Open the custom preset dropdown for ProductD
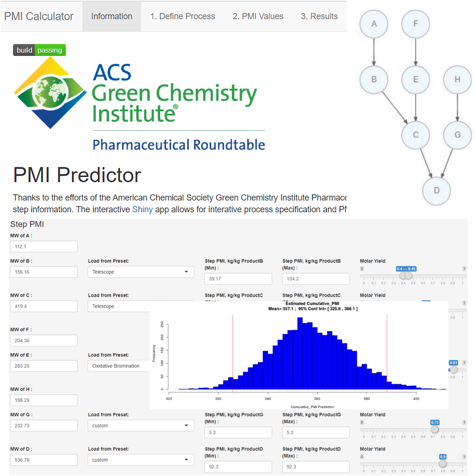 (x=141, y=460)
